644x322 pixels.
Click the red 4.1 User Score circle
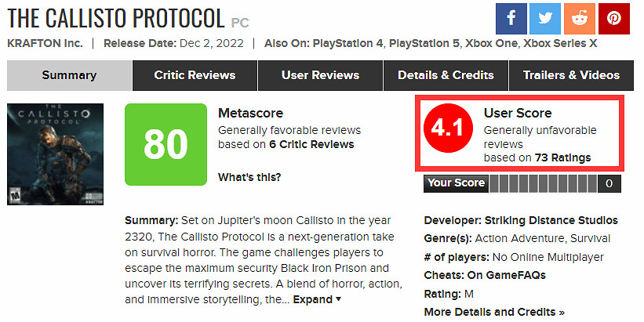point(449,131)
